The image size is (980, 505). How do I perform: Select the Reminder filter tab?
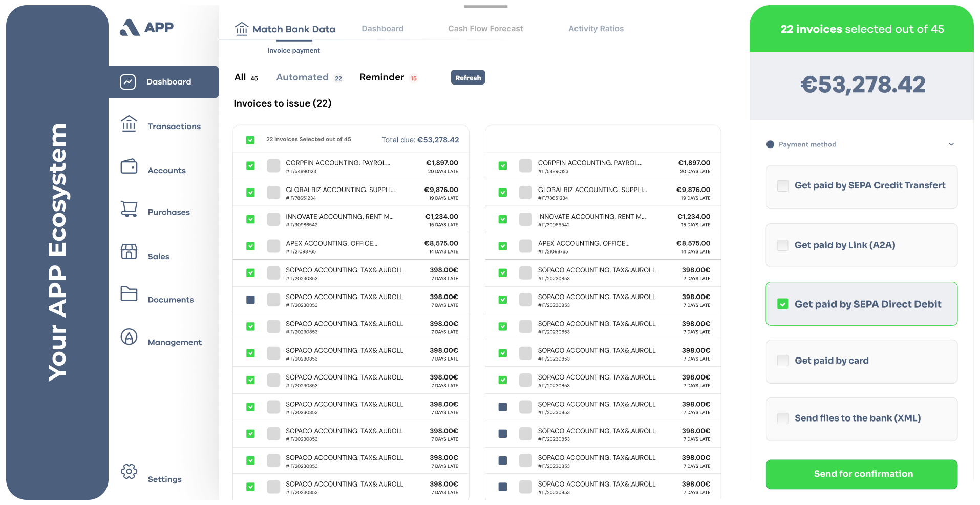(382, 77)
